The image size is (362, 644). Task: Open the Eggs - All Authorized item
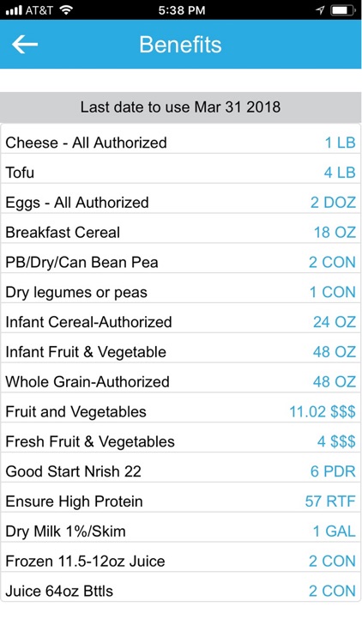pos(181,203)
